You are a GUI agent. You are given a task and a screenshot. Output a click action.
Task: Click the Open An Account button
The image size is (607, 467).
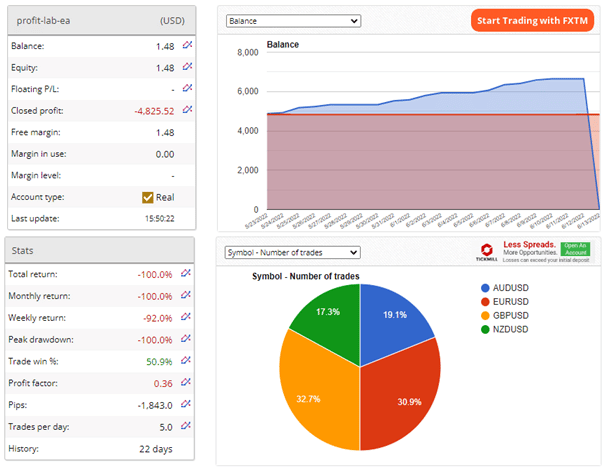pyautogui.click(x=574, y=247)
